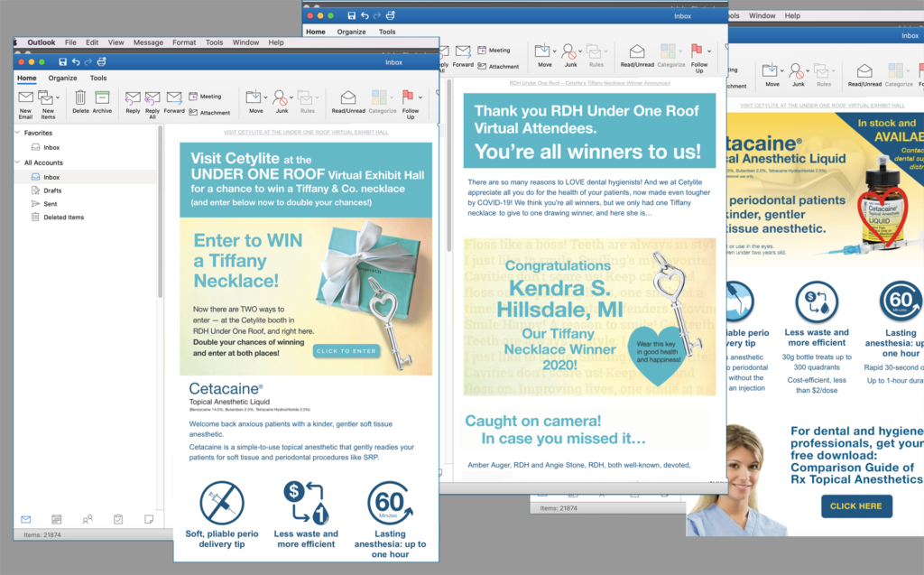The image size is (924, 575).
Task: Click the CLICK TO ENTER button in the email
Action: [346, 351]
